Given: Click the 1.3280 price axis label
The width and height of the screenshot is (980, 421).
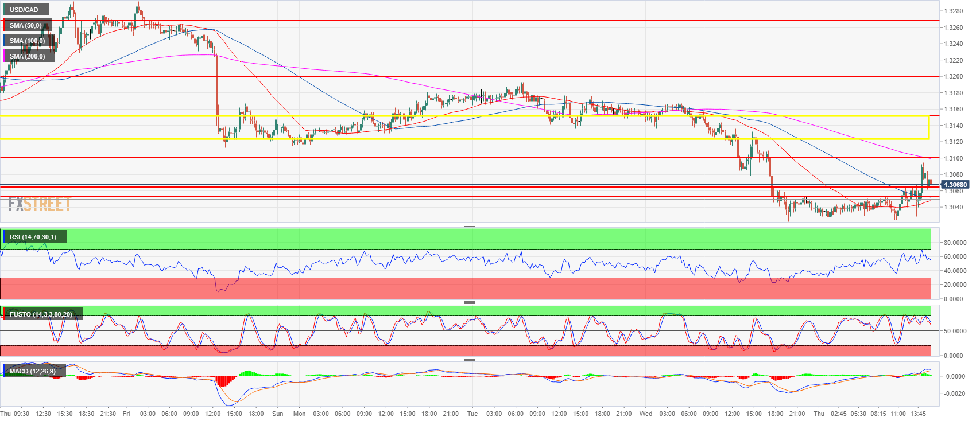Looking at the screenshot, I should [x=953, y=11].
